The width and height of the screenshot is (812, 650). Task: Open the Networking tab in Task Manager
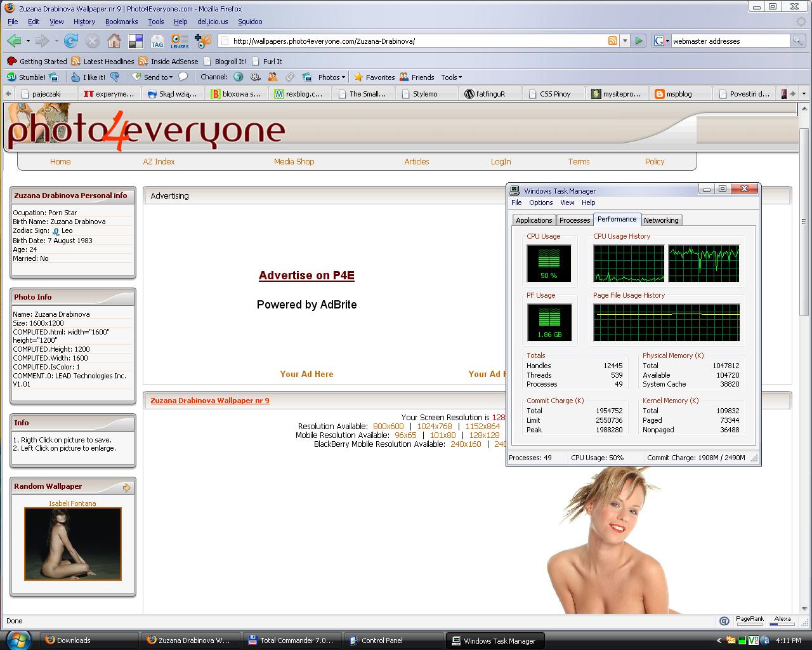[660, 220]
